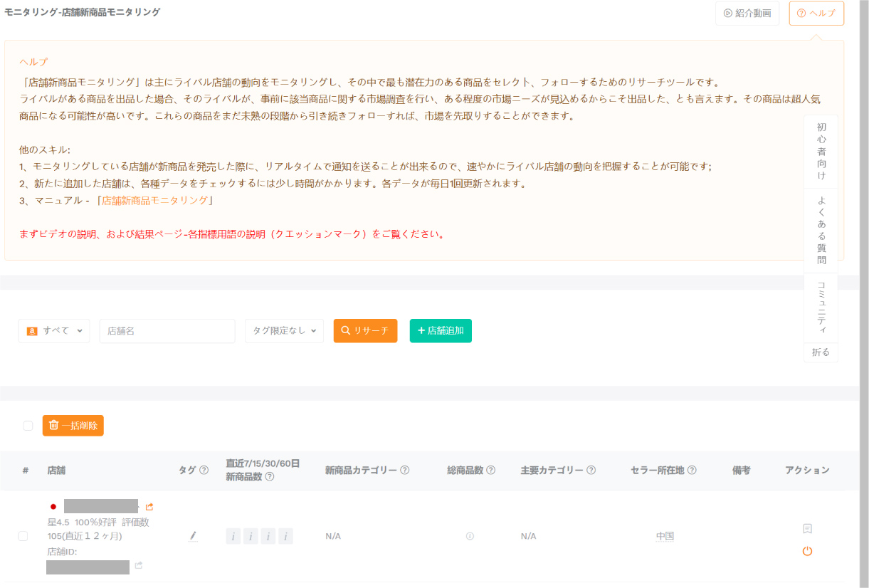869x588 pixels.
Task: Open よくある質問 side tab
Action: (x=821, y=230)
